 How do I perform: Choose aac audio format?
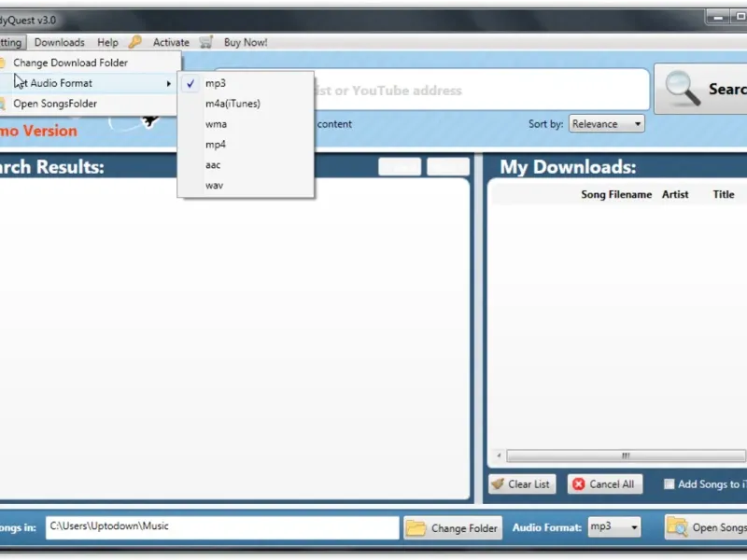tap(246, 165)
